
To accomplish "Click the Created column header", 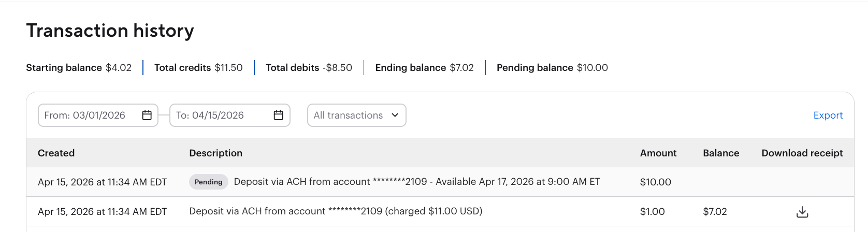I will click(x=56, y=153).
